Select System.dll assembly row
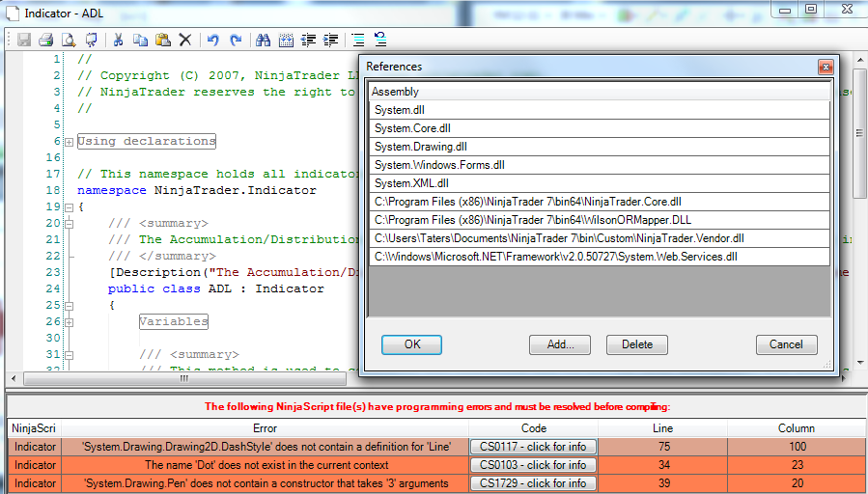This screenshot has height=494, width=868. point(600,110)
